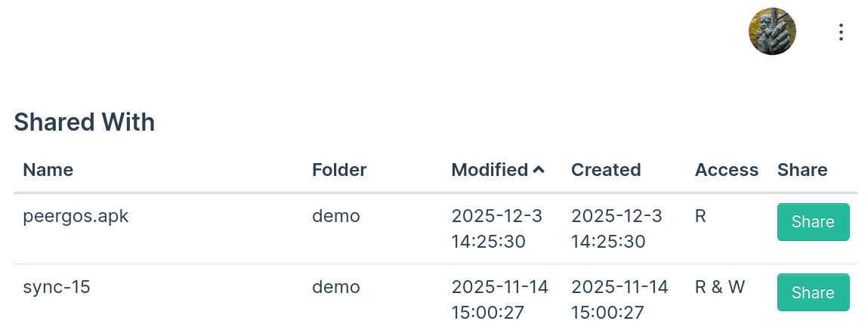
Task: Sort the table by Created column
Action: [606, 170]
